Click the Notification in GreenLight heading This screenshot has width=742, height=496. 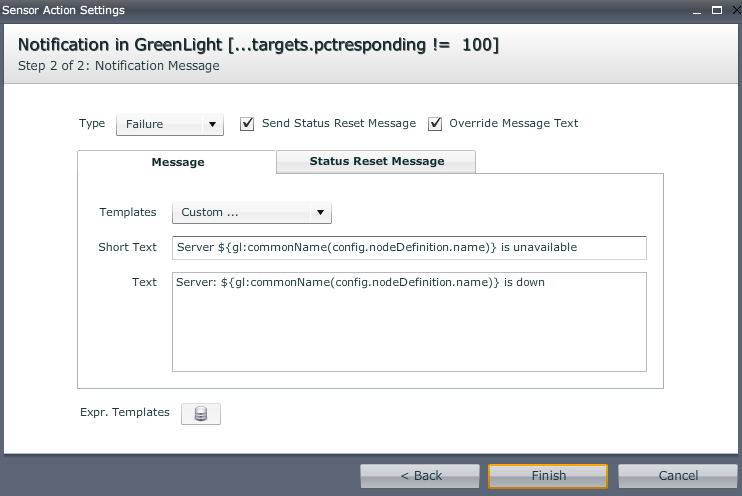point(258,45)
